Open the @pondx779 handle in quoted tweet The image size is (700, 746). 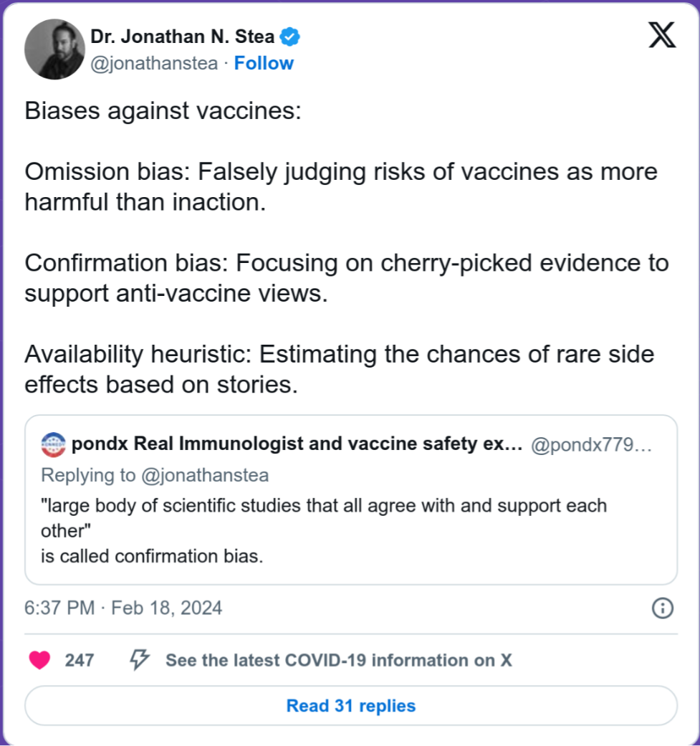pos(591,444)
